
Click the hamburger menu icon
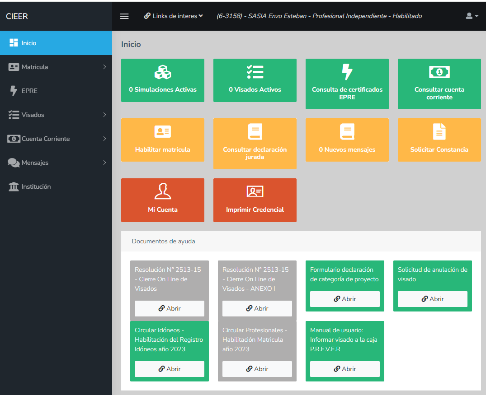click(x=124, y=16)
